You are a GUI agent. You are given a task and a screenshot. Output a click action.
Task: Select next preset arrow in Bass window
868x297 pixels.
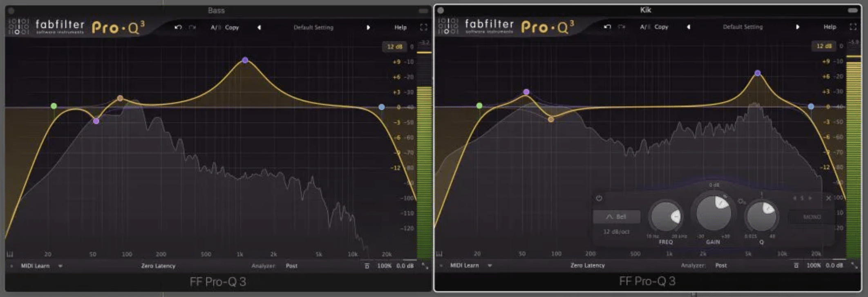(368, 27)
